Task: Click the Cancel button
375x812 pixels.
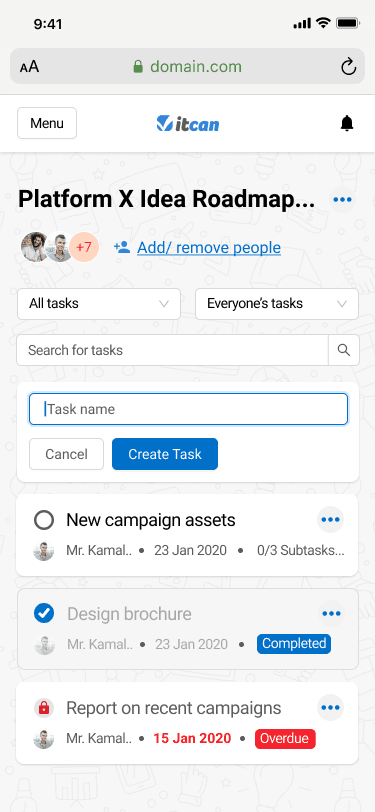Action: (66, 454)
